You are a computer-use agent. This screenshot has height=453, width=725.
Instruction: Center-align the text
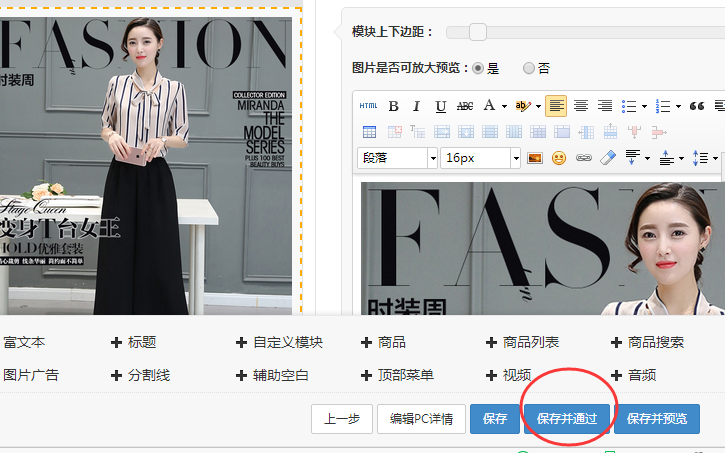(x=580, y=106)
